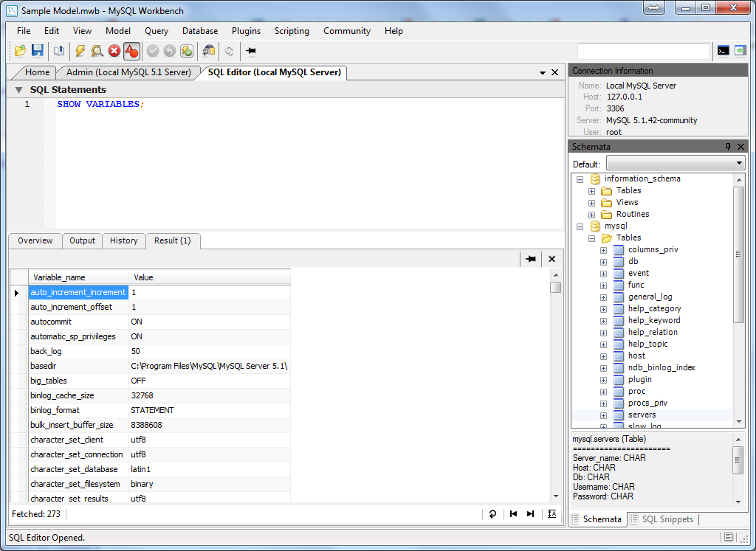Collapse the information_schema schema node

click(x=580, y=179)
